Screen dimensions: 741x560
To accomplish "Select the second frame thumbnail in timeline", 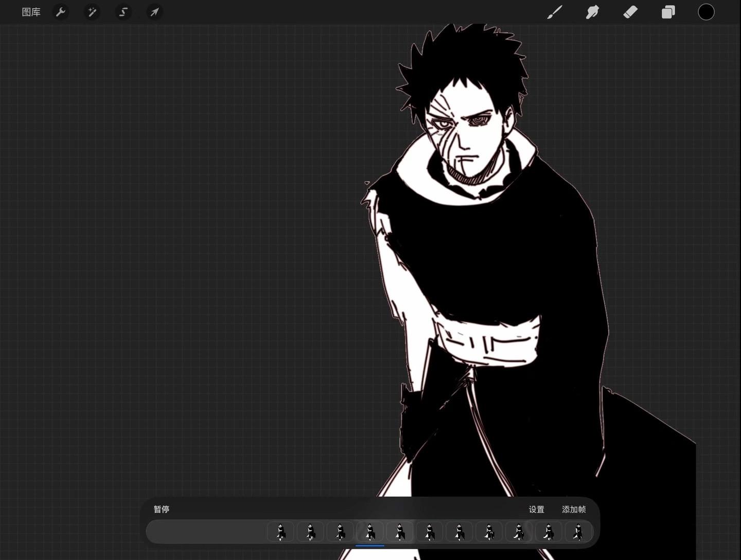I will pos(310,532).
